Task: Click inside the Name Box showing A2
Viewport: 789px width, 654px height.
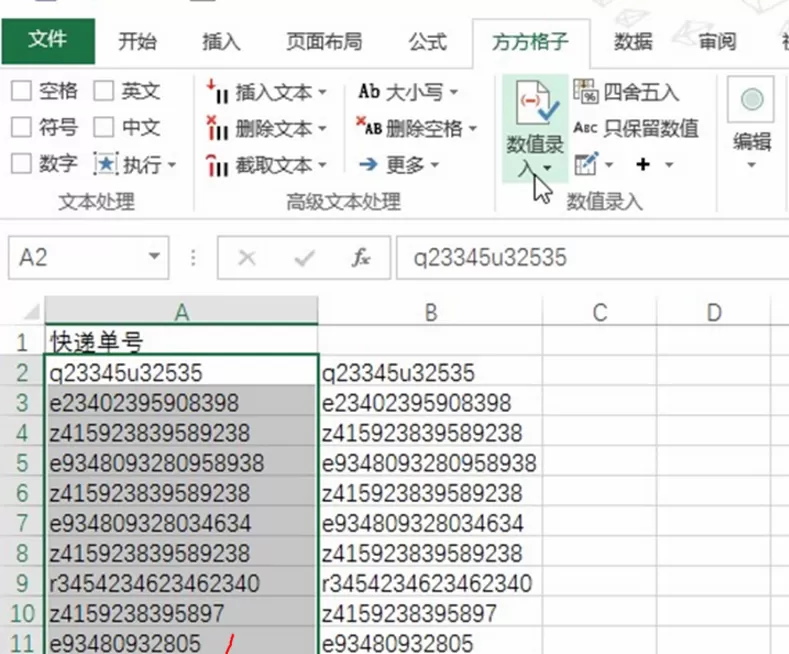Action: pos(78,258)
